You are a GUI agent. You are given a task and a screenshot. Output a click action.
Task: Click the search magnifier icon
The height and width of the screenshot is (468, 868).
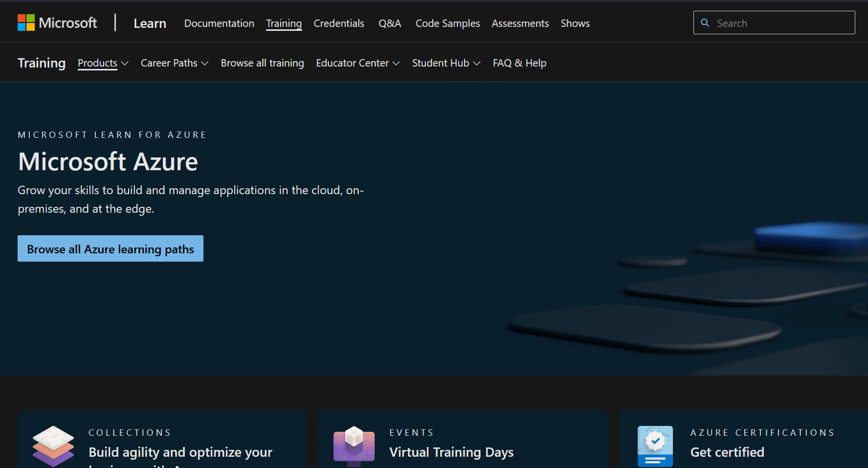coord(705,22)
